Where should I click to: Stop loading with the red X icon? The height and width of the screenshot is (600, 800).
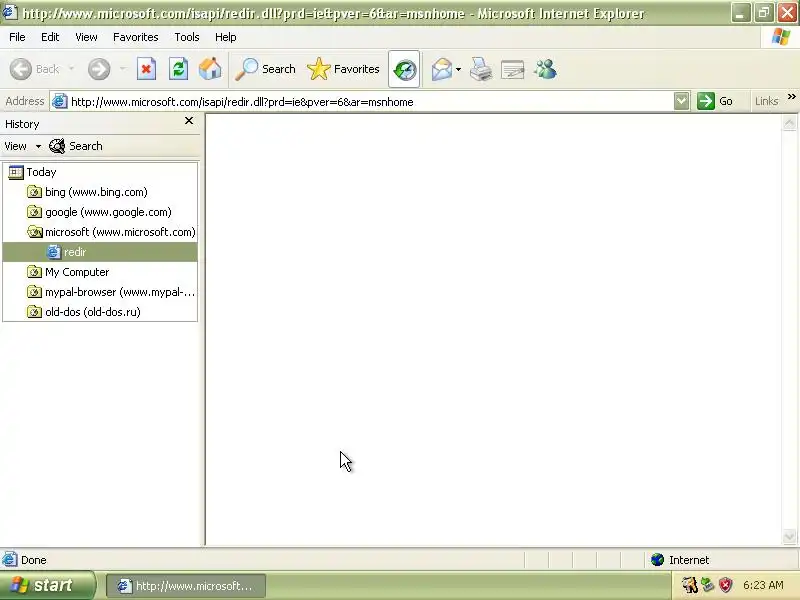[146, 69]
